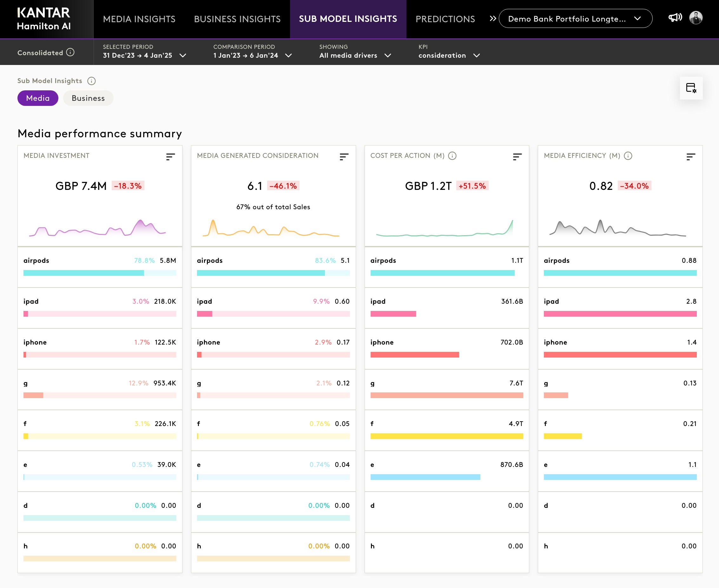
Task: Click the sort icon on Media Efficiency card
Action: [690, 157]
